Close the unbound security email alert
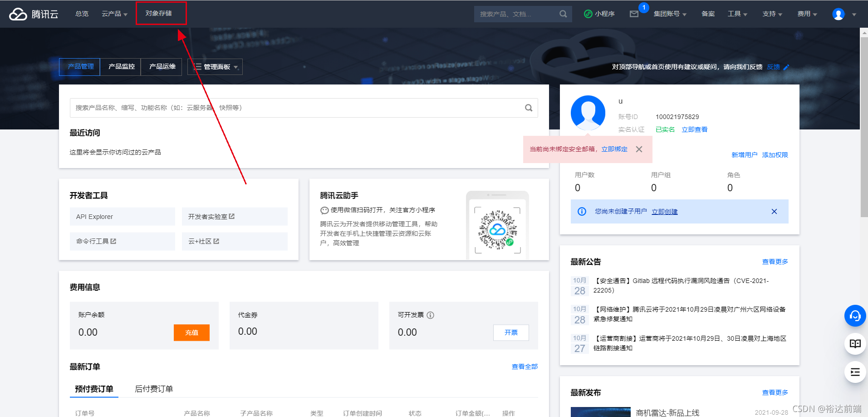The width and height of the screenshot is (868, 417). [x=639, y=149]
